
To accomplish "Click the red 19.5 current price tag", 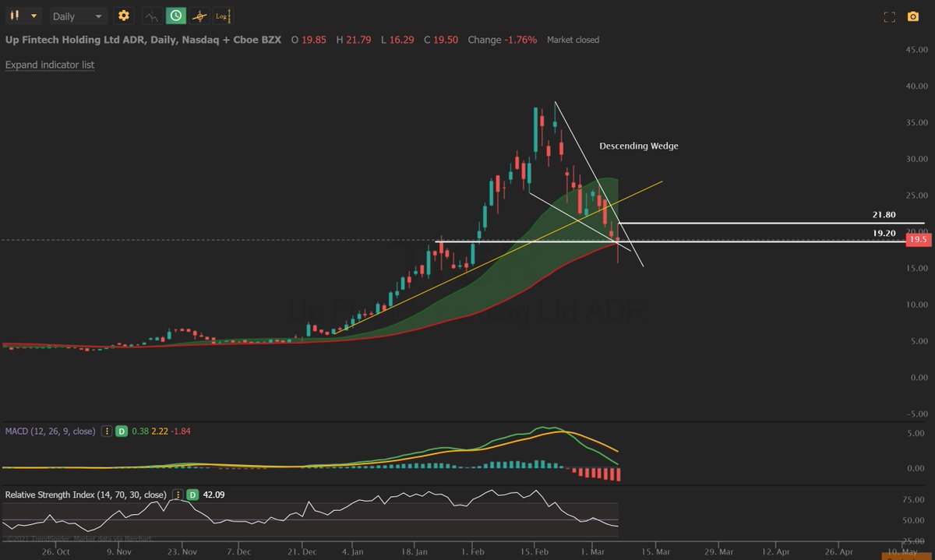I will click(x=919, y=241).
